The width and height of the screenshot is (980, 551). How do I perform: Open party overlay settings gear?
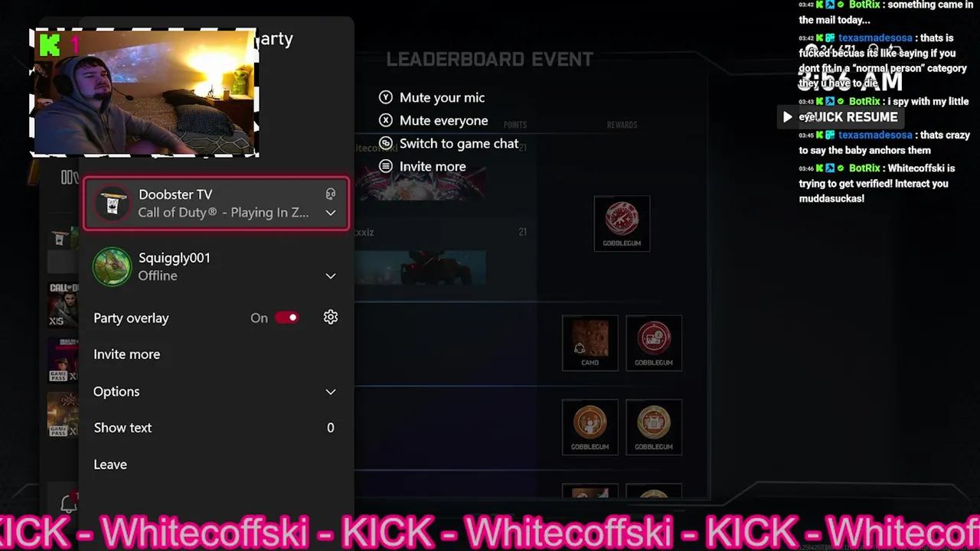[331, 318]
